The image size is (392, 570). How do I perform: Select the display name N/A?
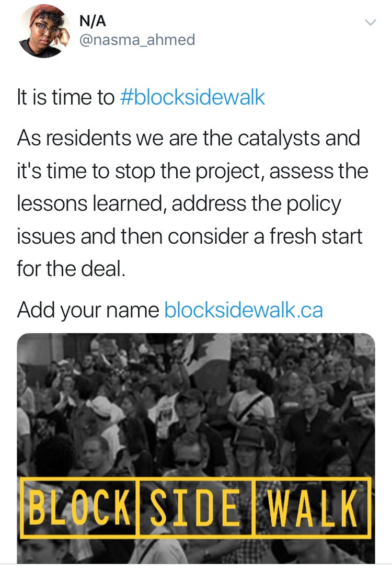93,21
